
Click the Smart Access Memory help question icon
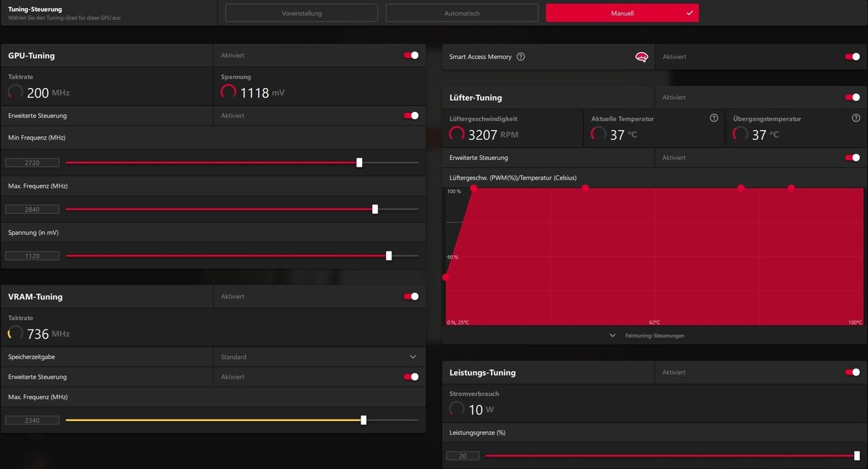point(521,57)
